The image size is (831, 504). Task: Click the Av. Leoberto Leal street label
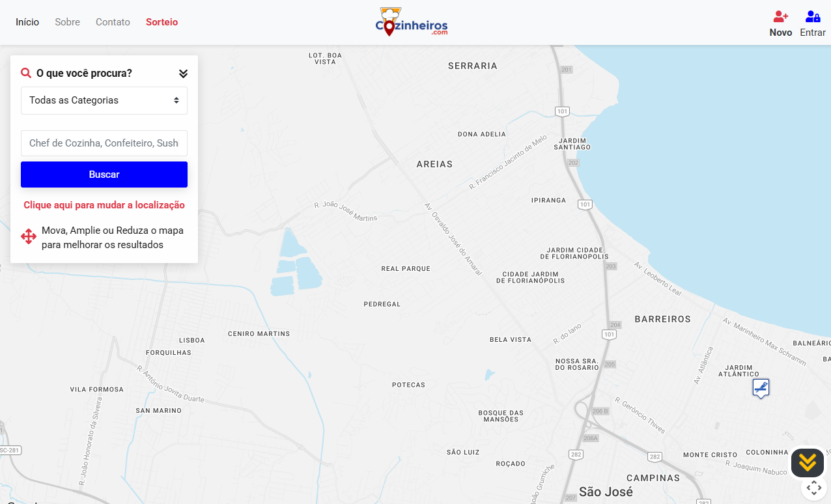(658, 279)
